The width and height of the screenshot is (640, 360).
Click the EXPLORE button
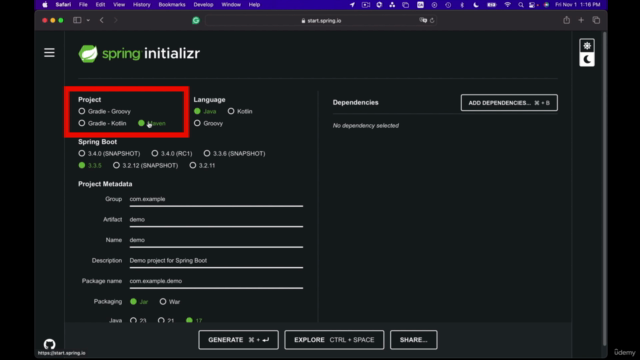(x=334, y=340)
